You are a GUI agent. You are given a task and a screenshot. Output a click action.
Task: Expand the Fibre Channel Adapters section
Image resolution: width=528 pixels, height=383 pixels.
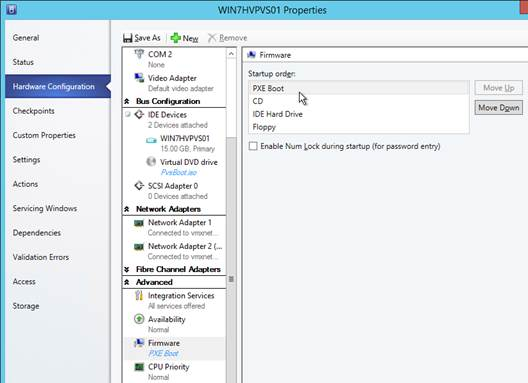tap(127, 269)
